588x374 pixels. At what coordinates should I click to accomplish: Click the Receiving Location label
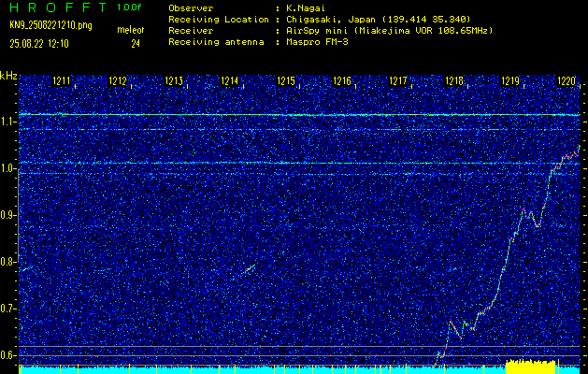[x=219, y=20]
